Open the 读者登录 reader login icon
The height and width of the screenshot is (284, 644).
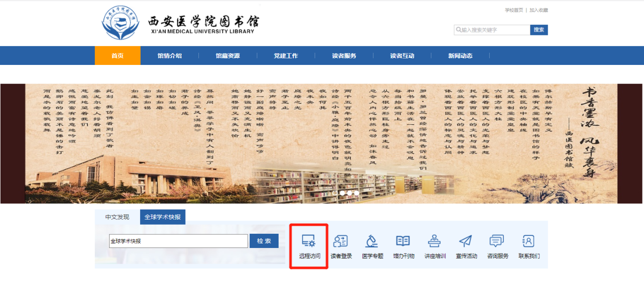(x=341, y=241)
